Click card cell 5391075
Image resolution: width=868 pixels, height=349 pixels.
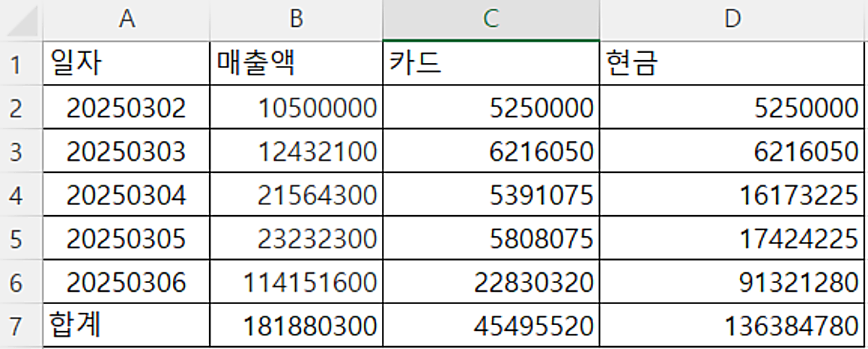[491, 194]
